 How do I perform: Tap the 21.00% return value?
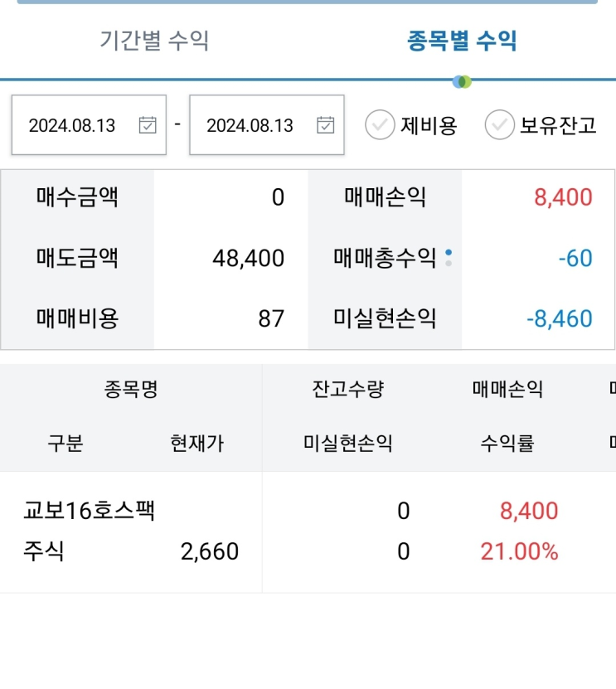(x=519, y=551)
